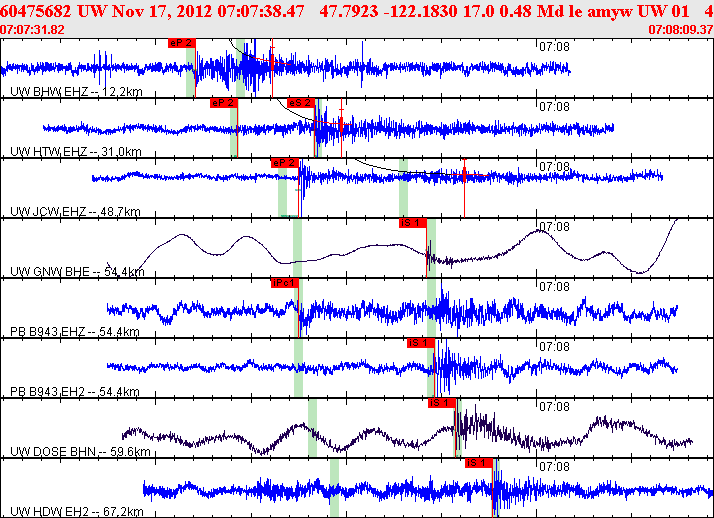Click the station label UW BHW EHZ -- 12.2km
Screen dimensions: 714x518
[76, 92]
